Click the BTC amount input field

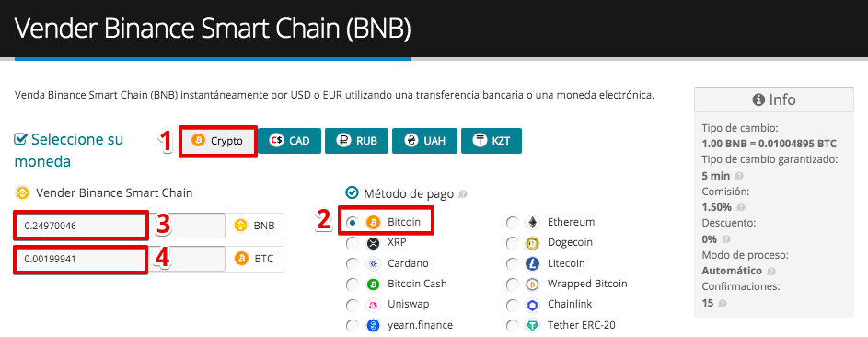pyautogui.click(x=120, y=259)
